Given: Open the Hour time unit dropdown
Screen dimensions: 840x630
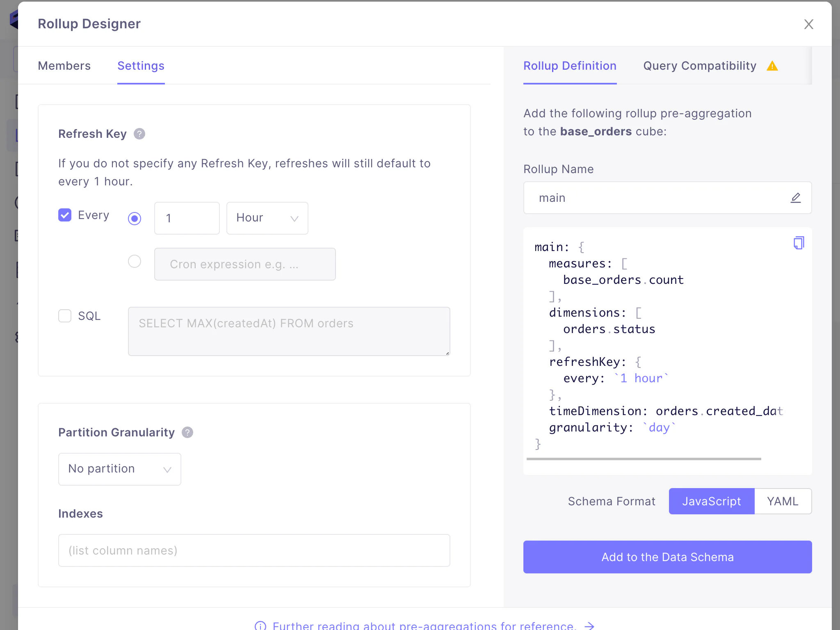Looking at the screenshot, I should 267,218.
